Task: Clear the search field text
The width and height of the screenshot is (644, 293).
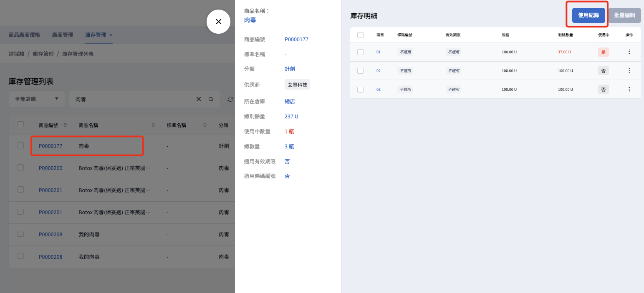Action: point(199,99)
